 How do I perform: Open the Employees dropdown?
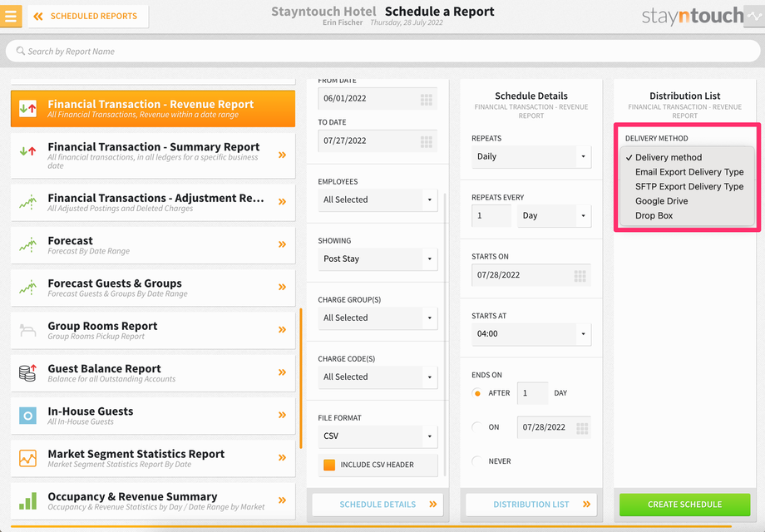[x=378, y=200]
